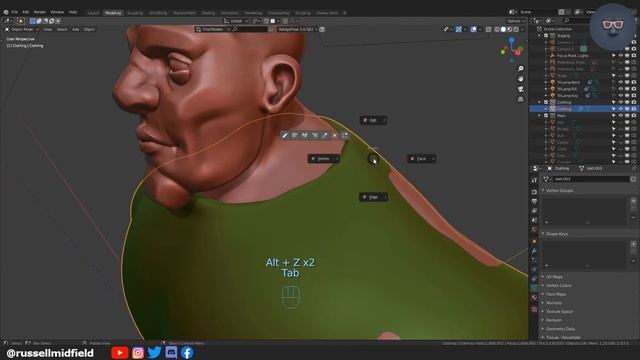Switch to the Shading workspace tab
Viewport: 640px width, 360px height.
point(208,13)
